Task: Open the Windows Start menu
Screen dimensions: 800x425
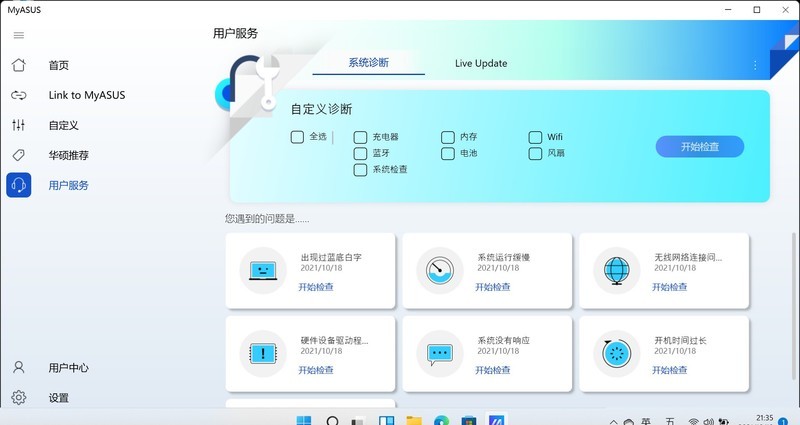Action: (x=304, y=420)
